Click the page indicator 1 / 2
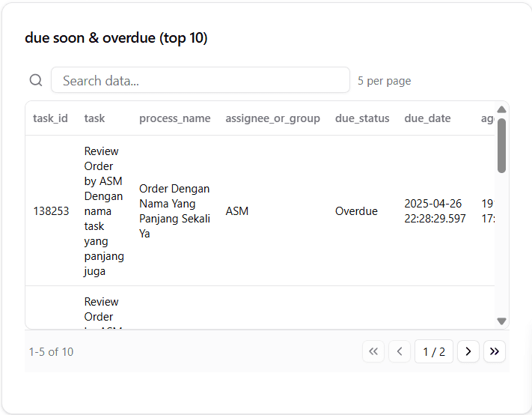 tap(434, 351)
